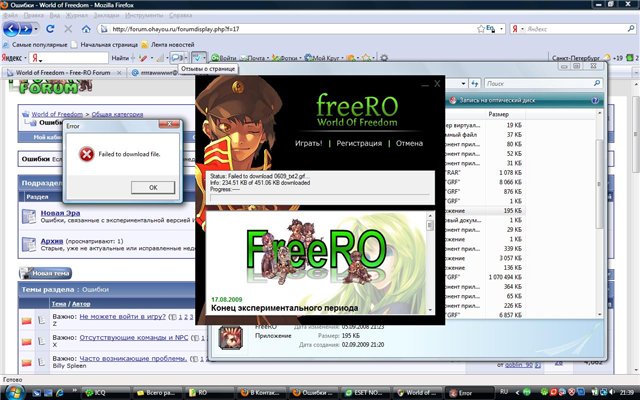Open Закладки menu in Firefox
The width and height of the screenshot is (640, 400).
click(107, 15)
